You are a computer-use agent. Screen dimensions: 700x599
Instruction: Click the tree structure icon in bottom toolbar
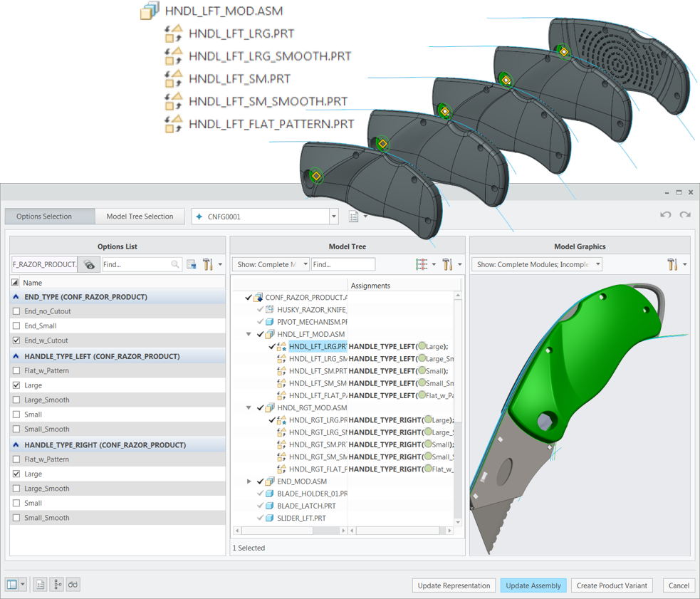pos(56,584)
